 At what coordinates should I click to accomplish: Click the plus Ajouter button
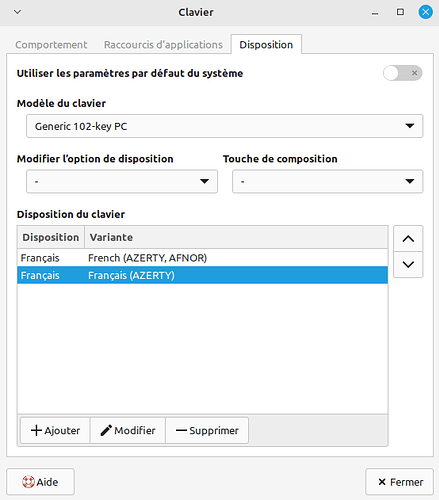click(x=55, y=430)
